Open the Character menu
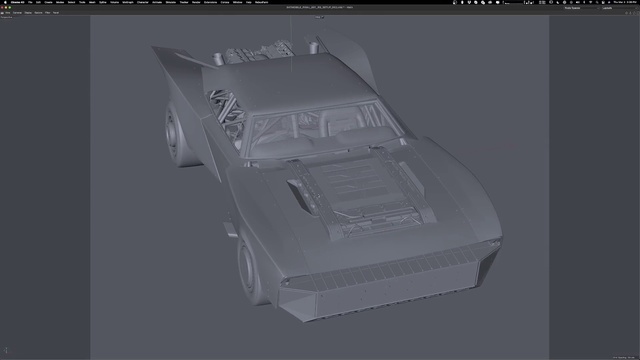Screen dimensions: 640x360 [x=143, y=2]
